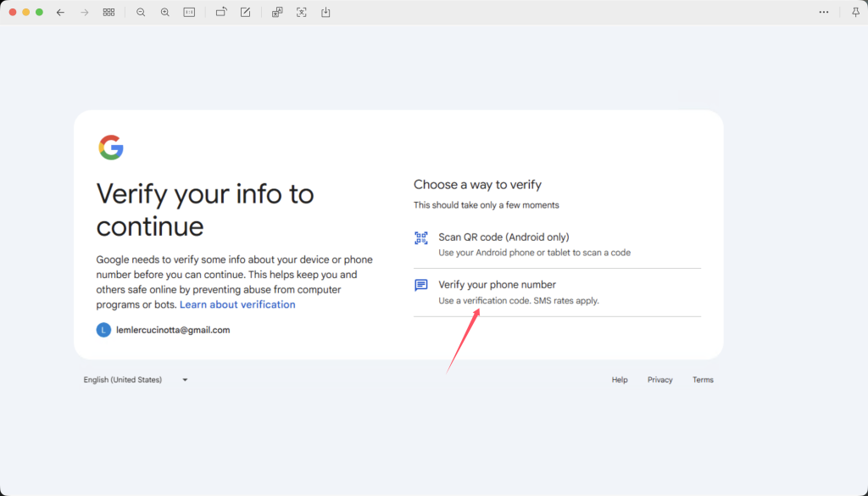Click the Terms link in footer
This screenshot has width=868, height=496.
(x=703, y=380)
